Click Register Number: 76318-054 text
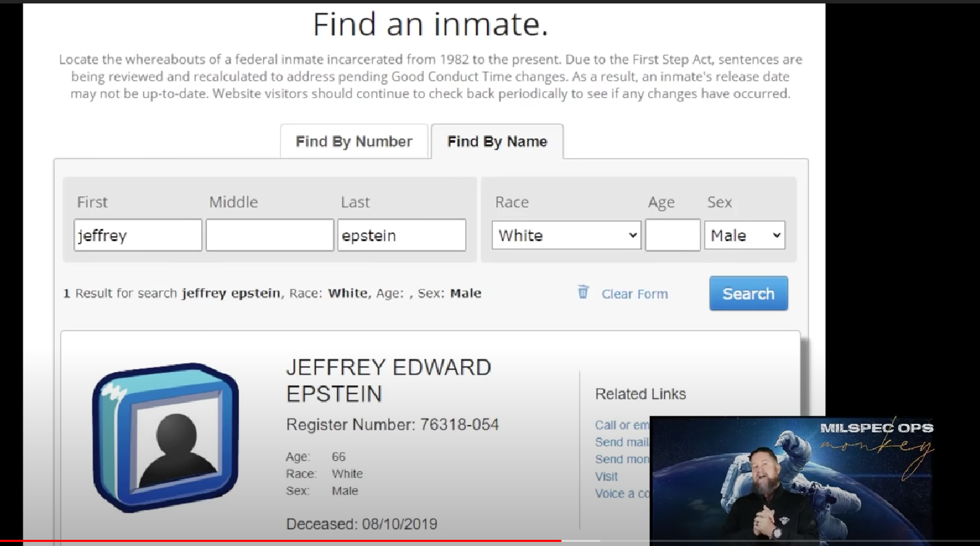 tap(392, 425)
